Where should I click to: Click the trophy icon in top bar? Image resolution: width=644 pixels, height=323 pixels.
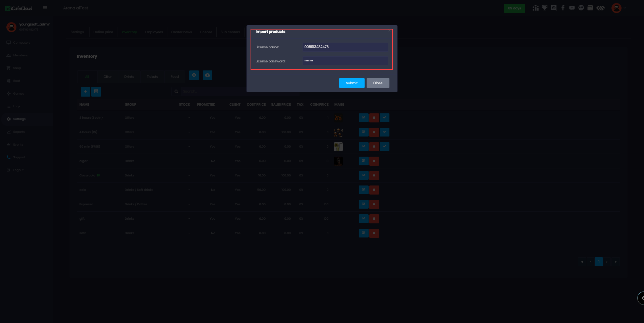(x=545, y=8)
